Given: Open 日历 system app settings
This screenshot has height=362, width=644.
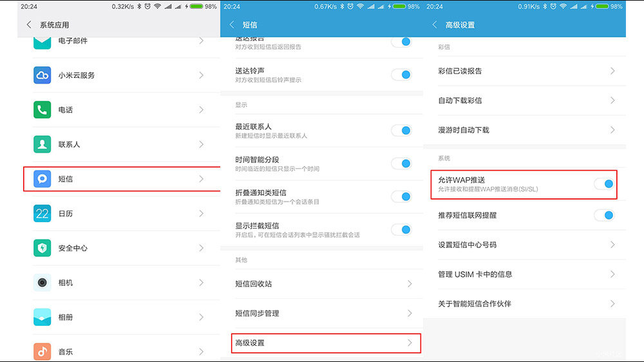Looking at the screenshot, I should point(118,213).
